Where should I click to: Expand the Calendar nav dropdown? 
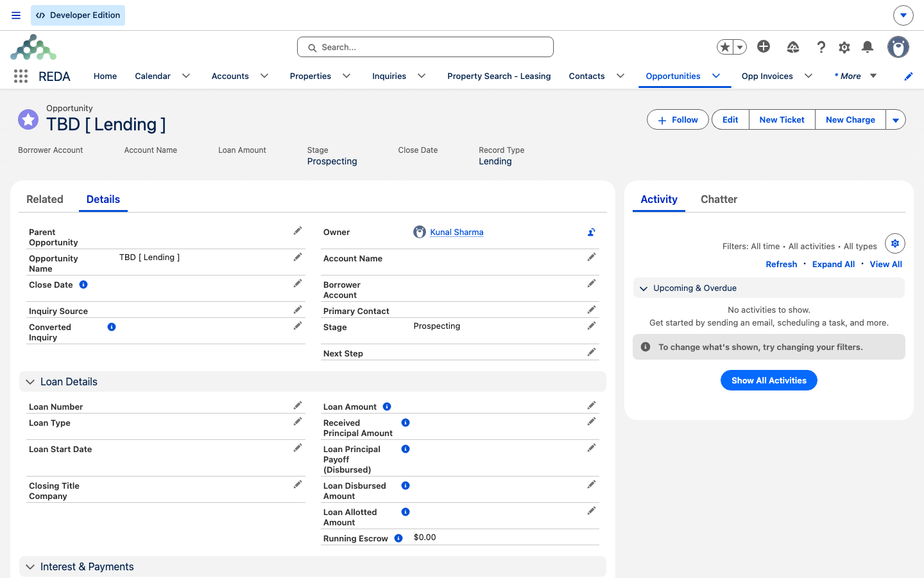point(186,76)
